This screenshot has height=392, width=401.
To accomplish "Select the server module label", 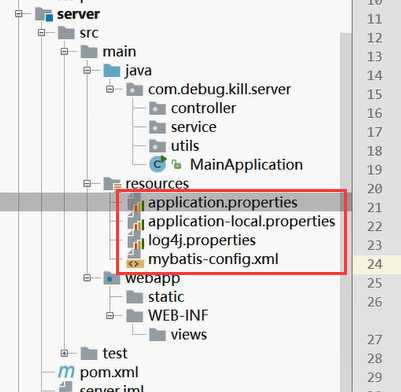I will (x=78, y=14).
